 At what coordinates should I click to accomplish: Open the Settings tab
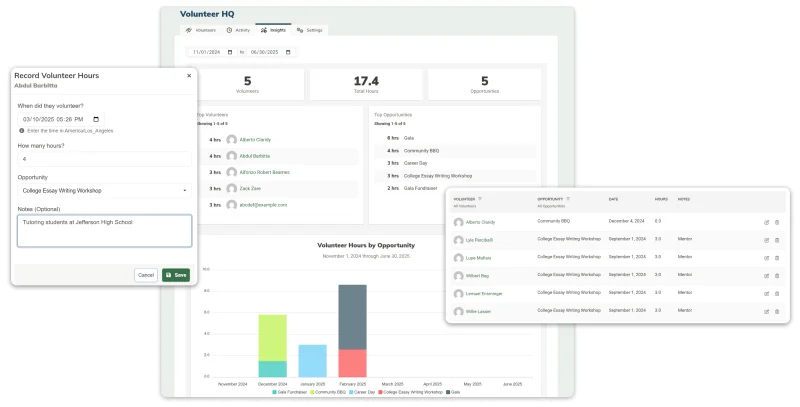[310, 30]
